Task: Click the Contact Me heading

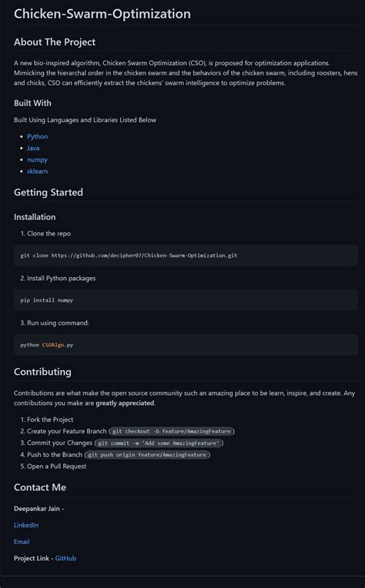Action: point(40,487)
